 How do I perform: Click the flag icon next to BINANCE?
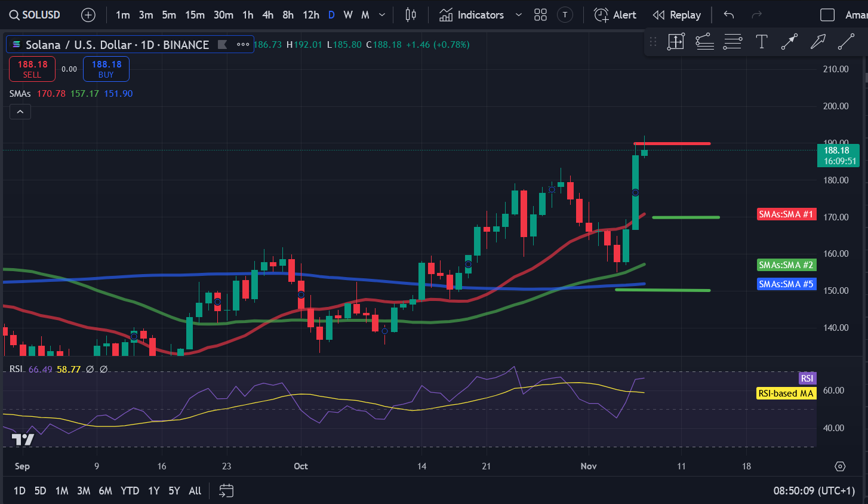point(223,44)
